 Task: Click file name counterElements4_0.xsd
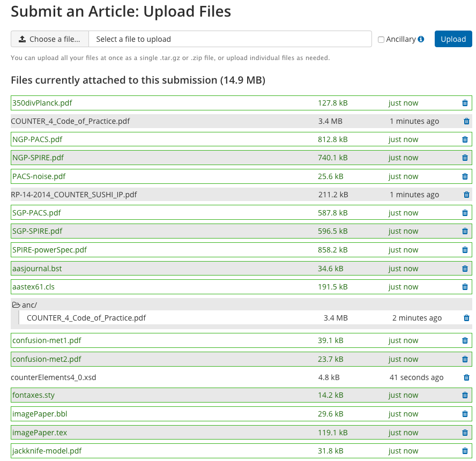tap(54, 377)
